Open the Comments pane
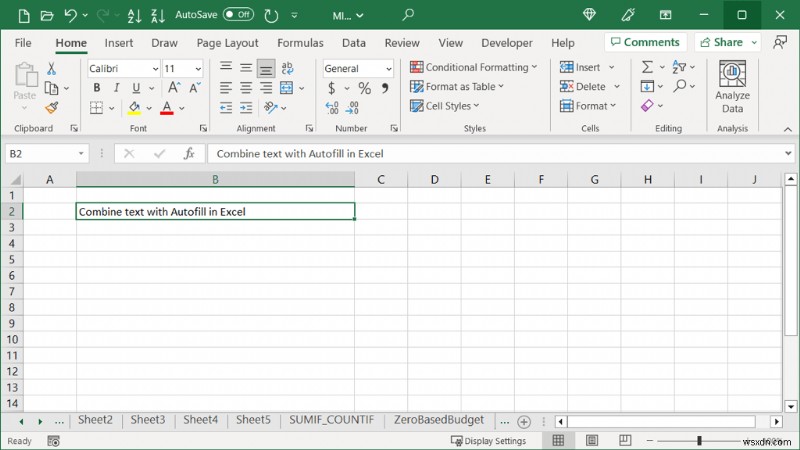The height and width of the screenshot is (450, 800). tap(645, 42)
